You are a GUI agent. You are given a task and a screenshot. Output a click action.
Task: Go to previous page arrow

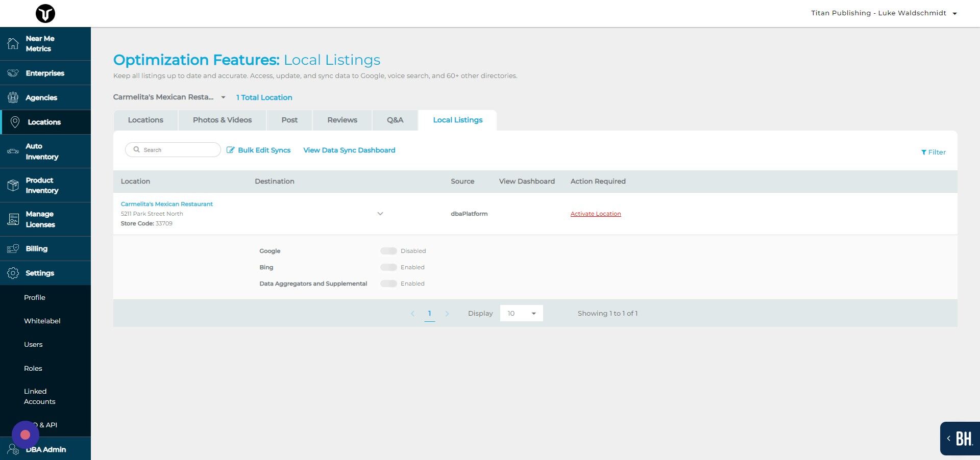412,314
